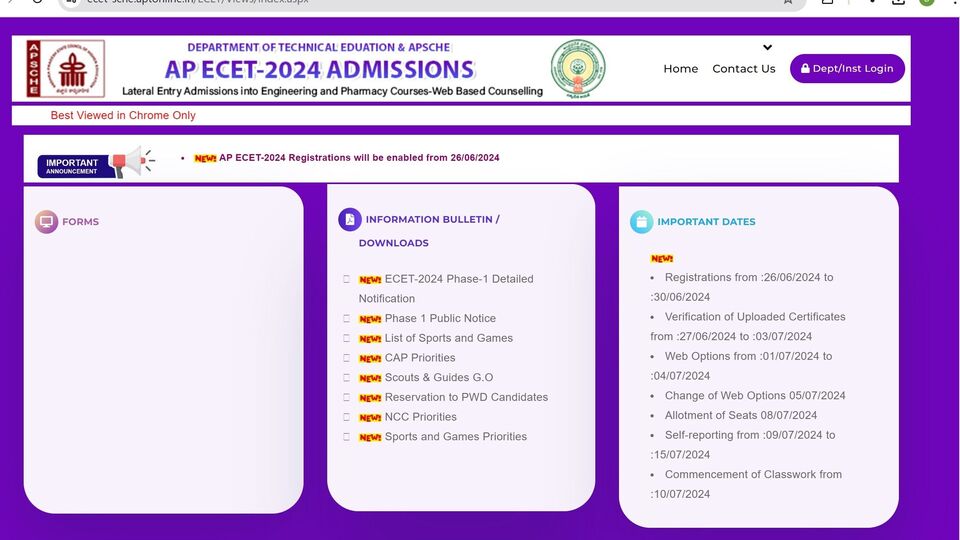Open the Home menu item

pos(681,69)
